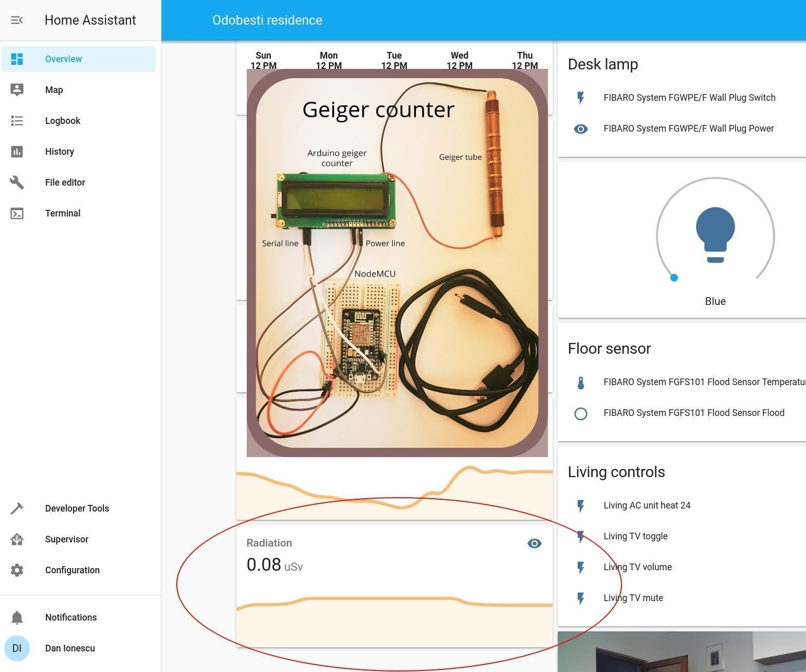
Task: Collapse the sidebar with the hamburger icon
Action: [x=16, y=20]
